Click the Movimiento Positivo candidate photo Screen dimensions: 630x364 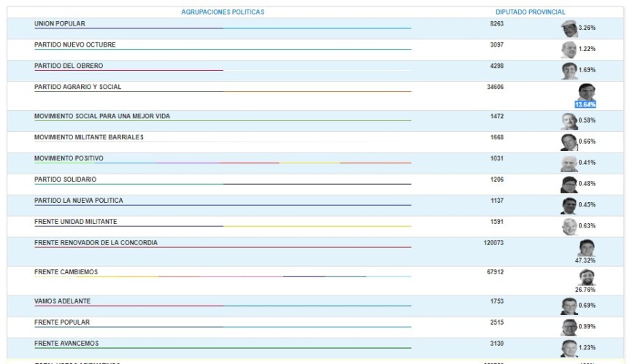click(x=569, y=163)
